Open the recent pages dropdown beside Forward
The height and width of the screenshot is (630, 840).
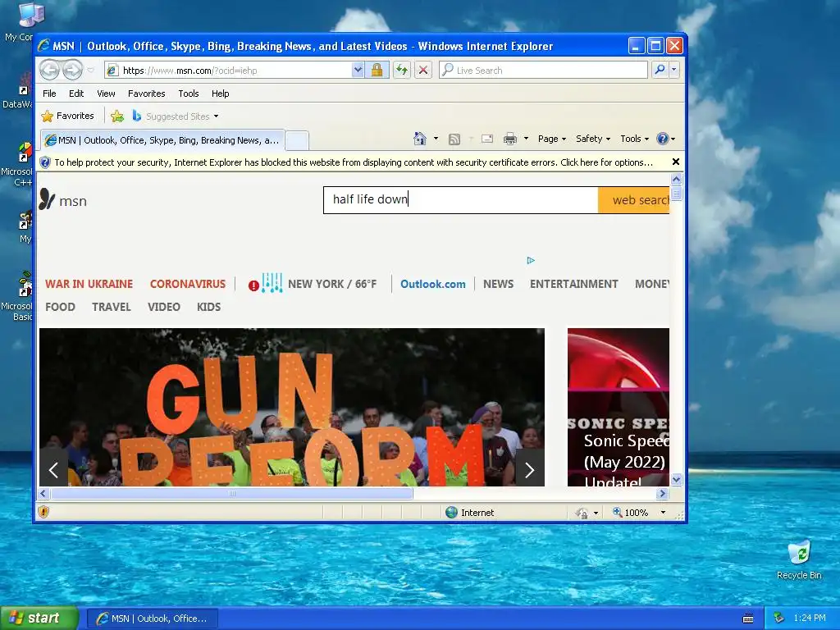click(x=90, y=71)
